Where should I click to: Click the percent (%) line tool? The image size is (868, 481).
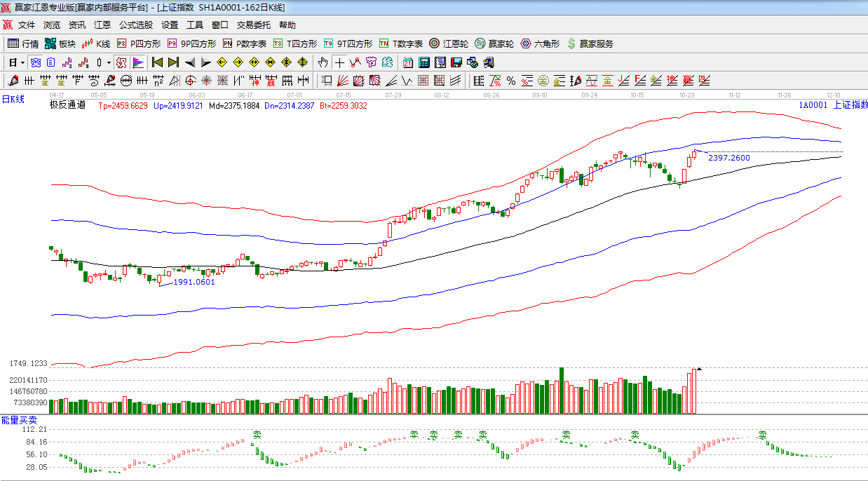(x=511, y=81)
